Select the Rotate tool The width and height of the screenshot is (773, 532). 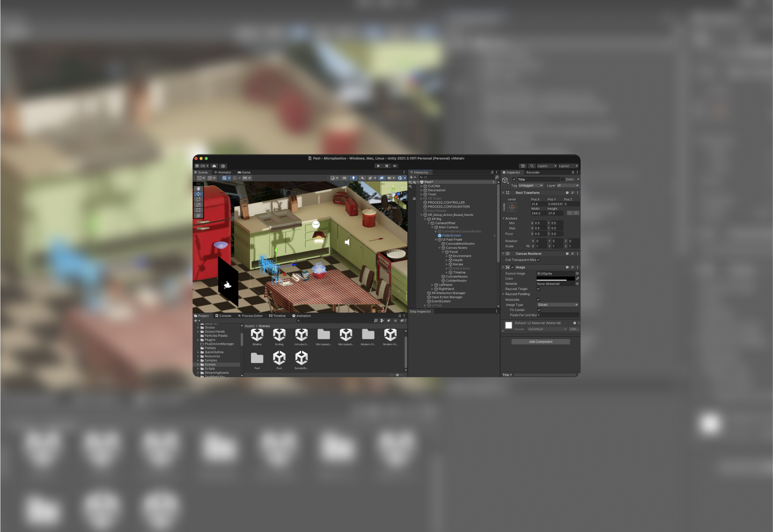(x=199, y=199)
